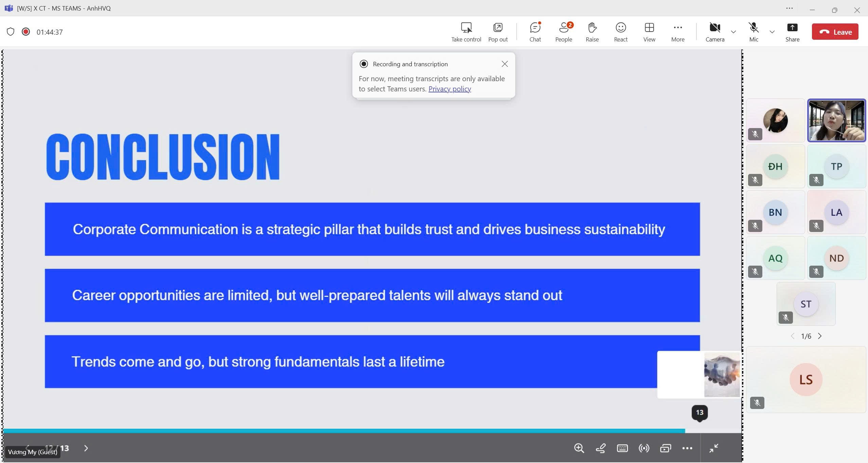Exit fullscreen slide view
The width and height of the screenshot is (868, 463).
713,448
